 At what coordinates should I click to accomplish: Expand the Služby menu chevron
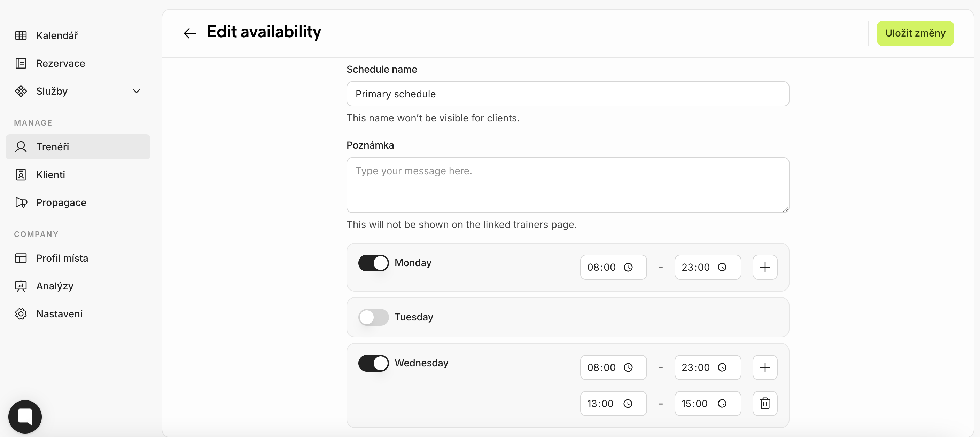tap(137, 91)
